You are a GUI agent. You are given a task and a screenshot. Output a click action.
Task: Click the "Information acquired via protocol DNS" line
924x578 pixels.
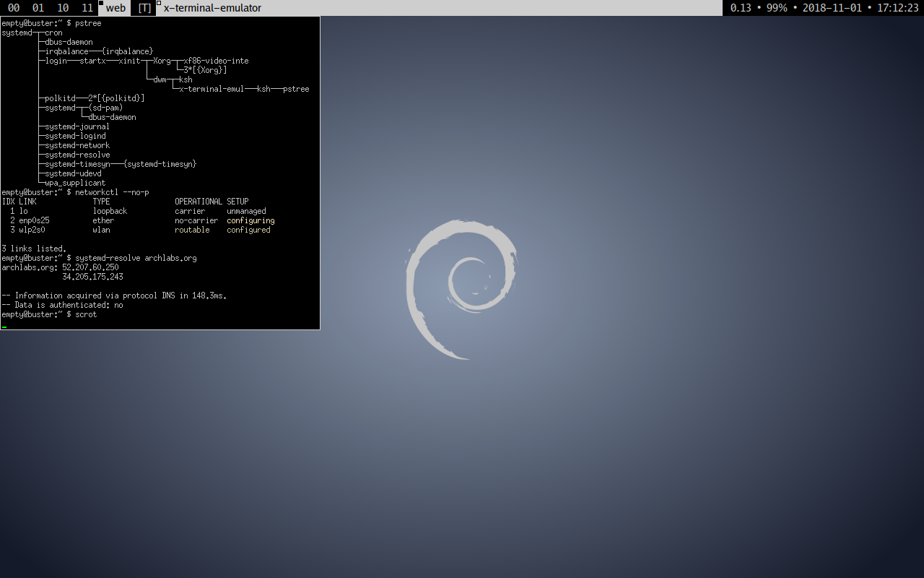[114, 296]
